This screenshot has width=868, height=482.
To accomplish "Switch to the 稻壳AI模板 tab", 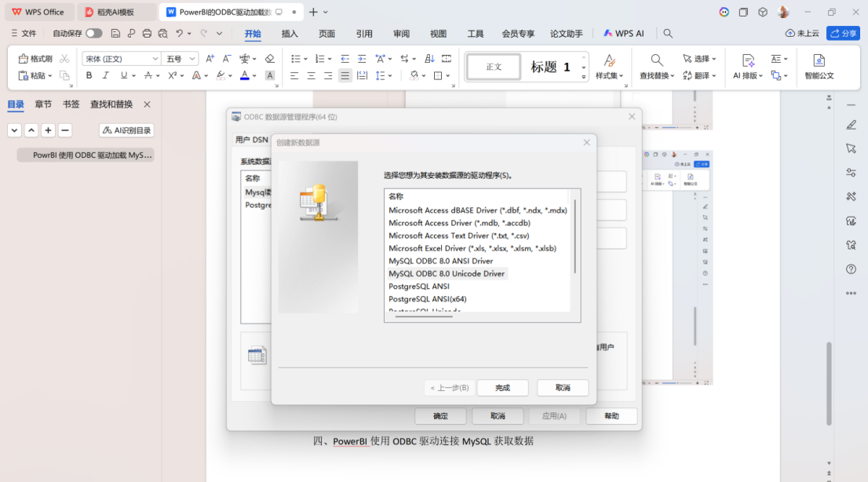I will (115, 12).
